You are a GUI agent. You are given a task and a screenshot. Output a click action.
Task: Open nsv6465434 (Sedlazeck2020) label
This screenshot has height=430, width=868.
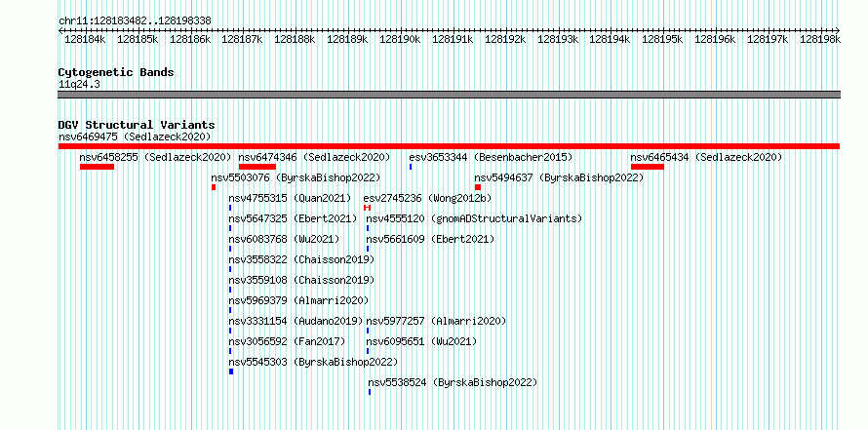706,157
